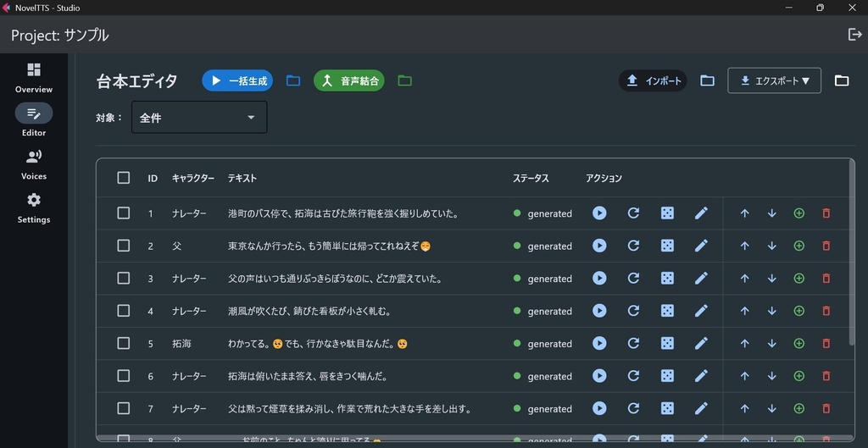Open folder next to 一括生成 button
This screenshot has height=448, width=868.
(x=293, y=80)
